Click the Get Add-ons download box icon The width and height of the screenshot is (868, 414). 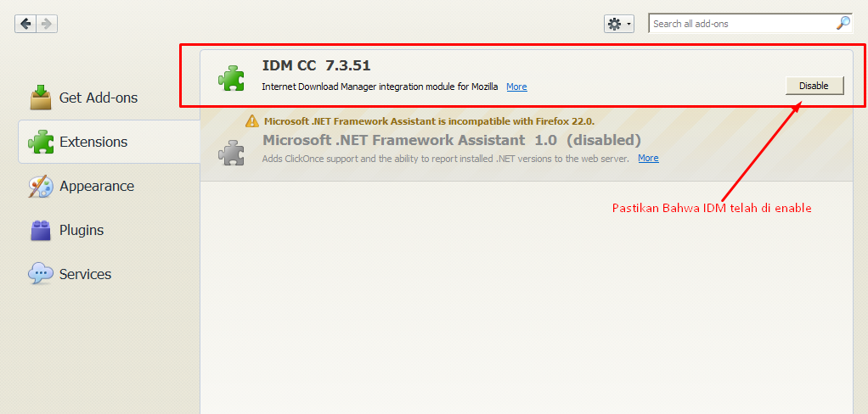(x=41, y=98)
